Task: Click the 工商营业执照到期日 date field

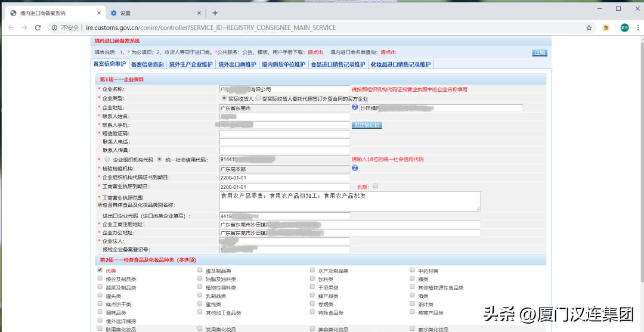Action: click(284, 187)
